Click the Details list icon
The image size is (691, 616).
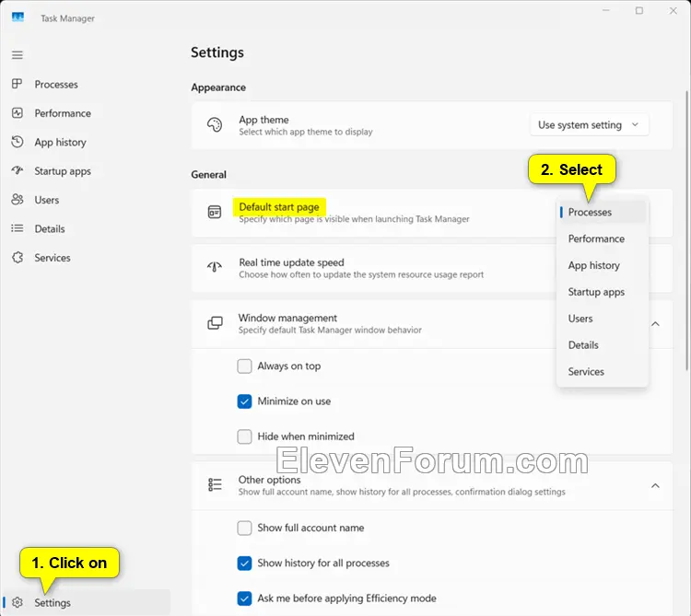[18, 228]
